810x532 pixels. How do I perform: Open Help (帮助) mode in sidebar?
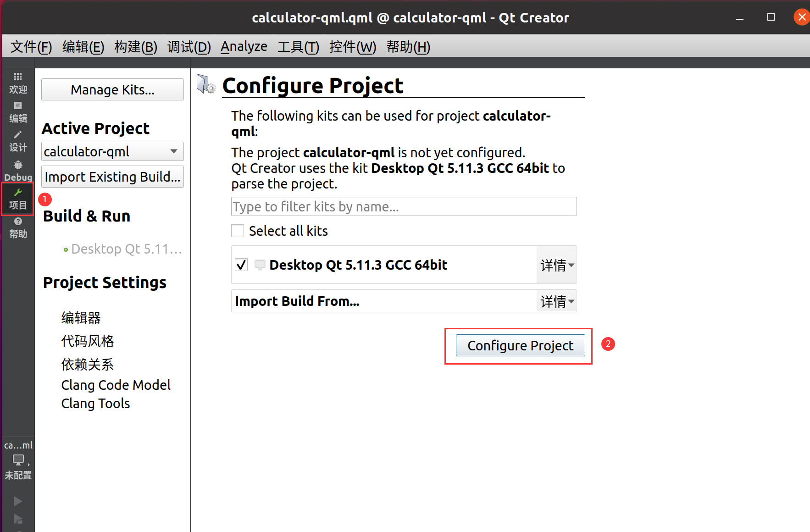point(18,227)
